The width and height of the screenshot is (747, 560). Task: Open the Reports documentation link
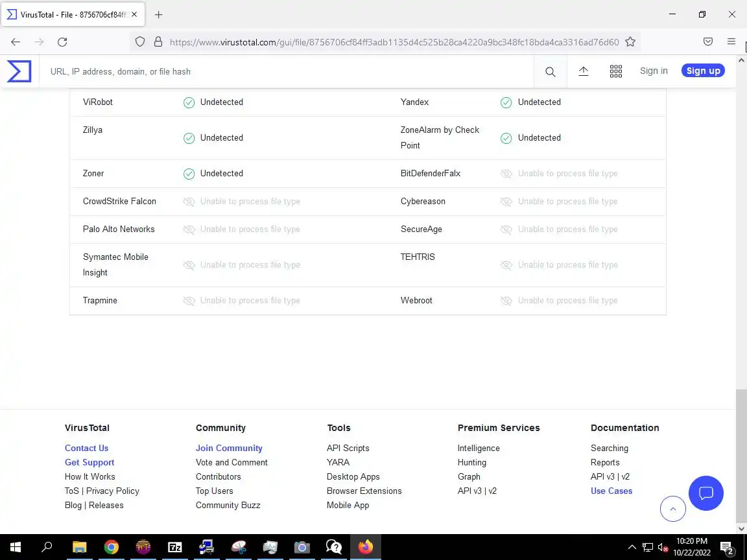[x=605, y=462]
